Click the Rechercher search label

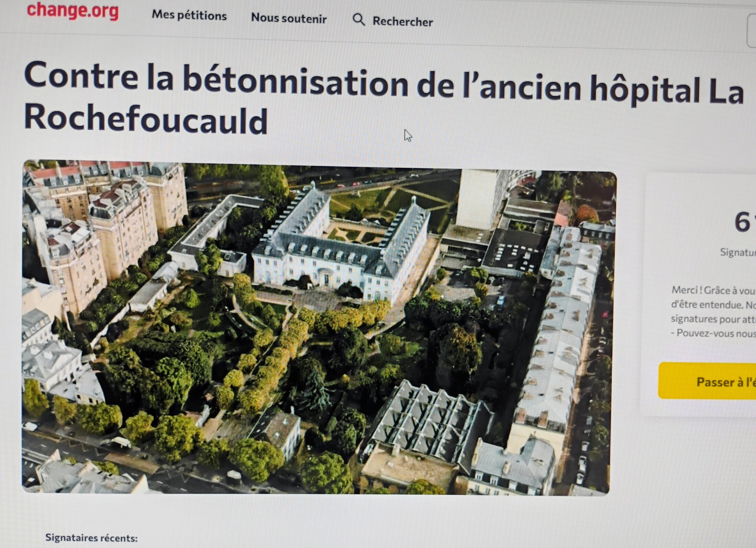pyautogui.click(x=402, y=22)
